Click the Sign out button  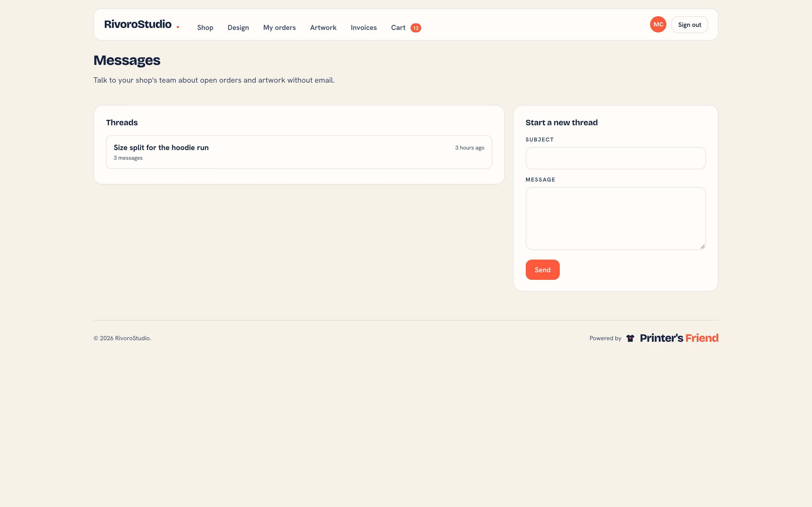point(689,25)
